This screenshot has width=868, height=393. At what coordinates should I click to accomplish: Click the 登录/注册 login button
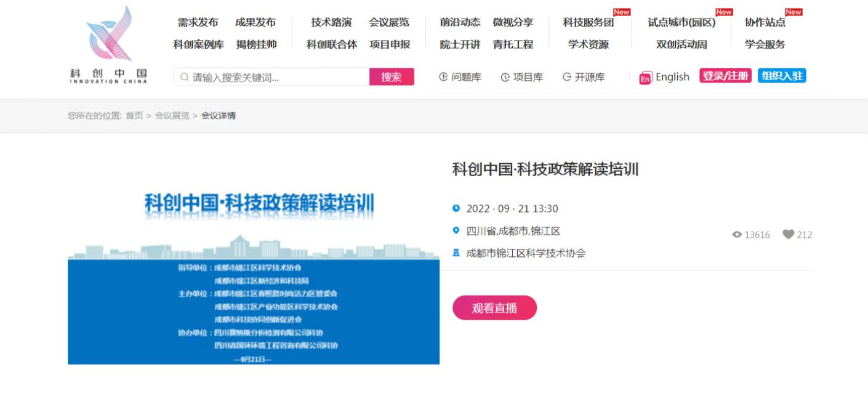coord(725,76)
